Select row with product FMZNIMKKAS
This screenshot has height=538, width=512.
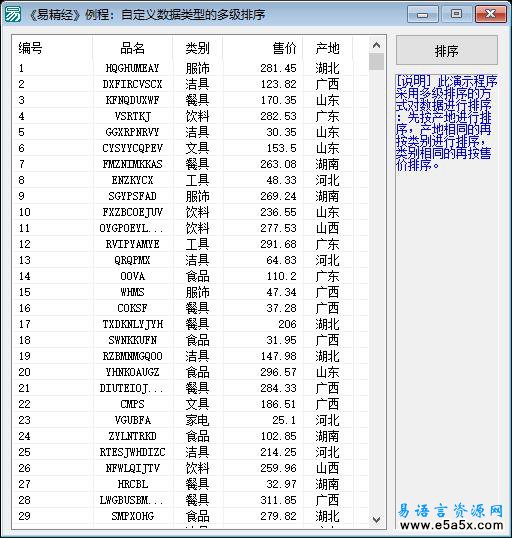(x=191, y=164)
